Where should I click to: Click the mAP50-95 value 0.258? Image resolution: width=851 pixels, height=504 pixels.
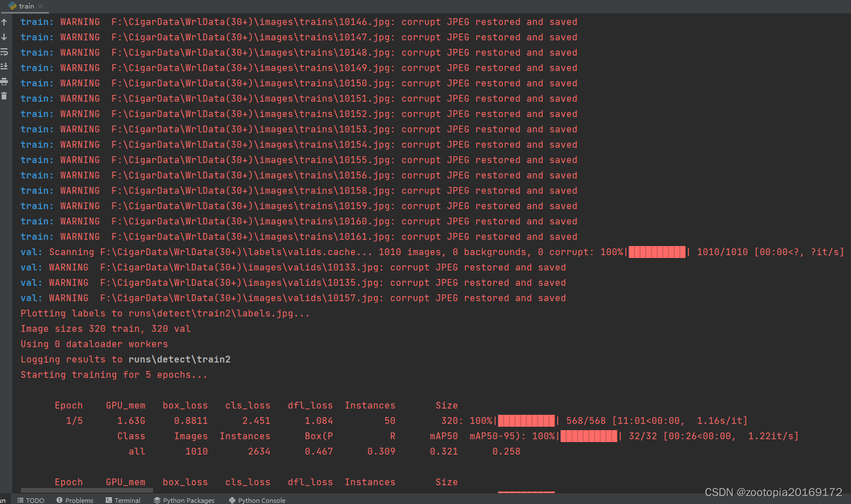(507, 452)
